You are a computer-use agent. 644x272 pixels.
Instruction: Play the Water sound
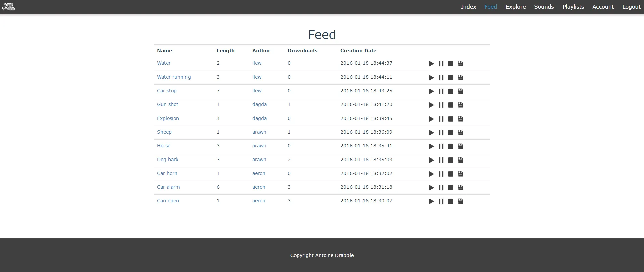431,64
